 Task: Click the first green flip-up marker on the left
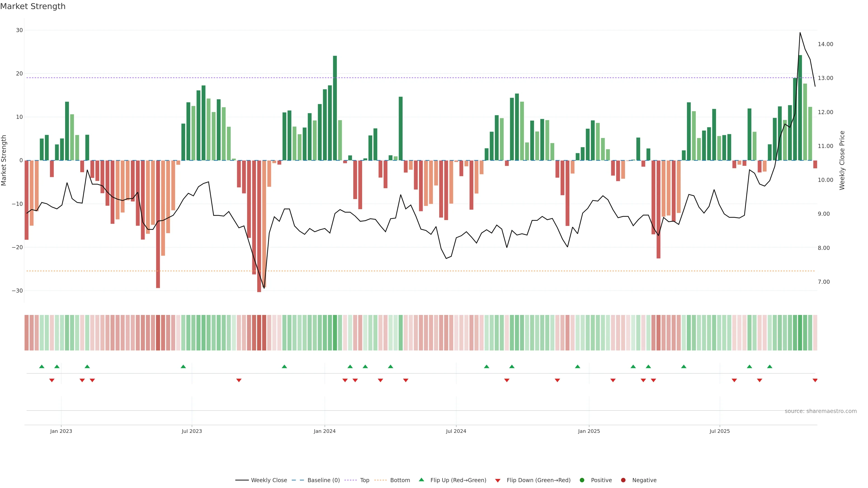(x=42, y=366)
